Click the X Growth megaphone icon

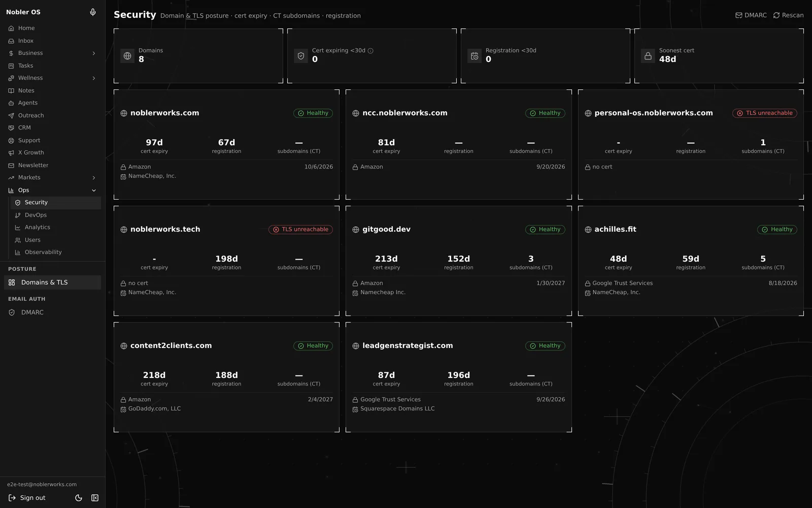[11, 153]
